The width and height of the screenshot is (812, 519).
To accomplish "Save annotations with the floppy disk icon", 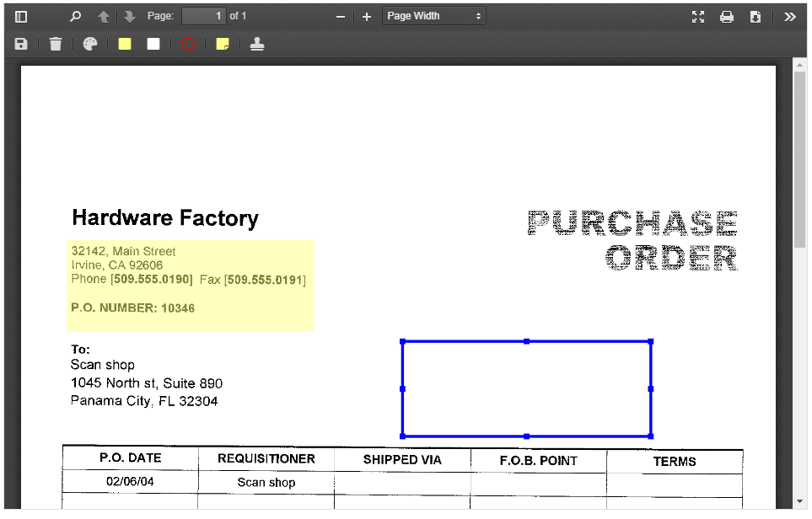I will [x=21, y=44].
